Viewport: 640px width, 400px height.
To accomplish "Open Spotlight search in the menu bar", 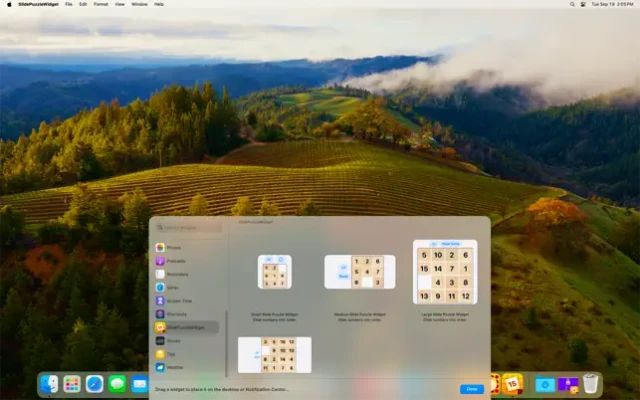I will 572,4.
